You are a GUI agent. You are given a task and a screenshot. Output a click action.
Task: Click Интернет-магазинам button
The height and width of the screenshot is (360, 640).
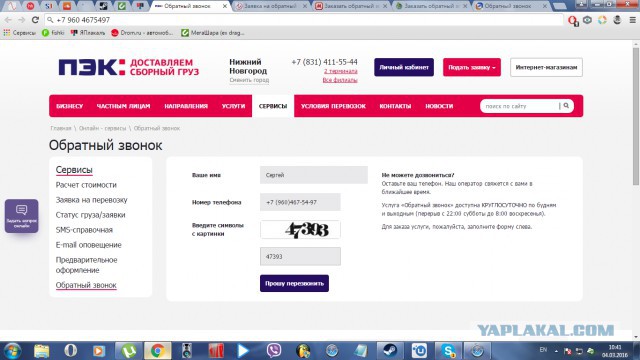(546, 67)
